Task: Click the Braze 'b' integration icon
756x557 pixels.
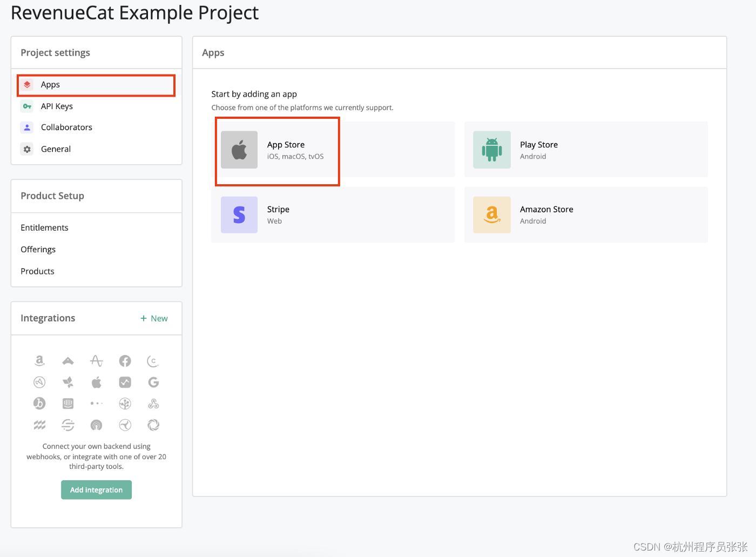Action: click(39, 404)
